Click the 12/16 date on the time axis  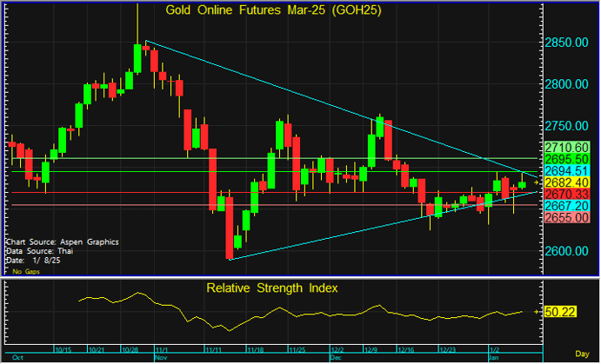click(404, 349)
